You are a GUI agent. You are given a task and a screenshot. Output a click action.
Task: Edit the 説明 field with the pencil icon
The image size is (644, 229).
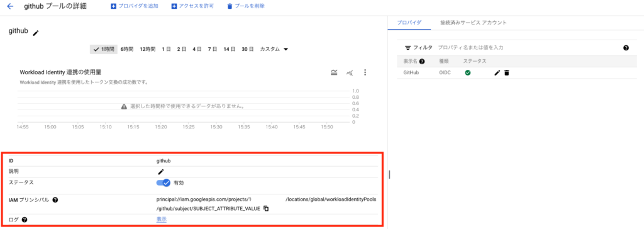tap(160, 172)
